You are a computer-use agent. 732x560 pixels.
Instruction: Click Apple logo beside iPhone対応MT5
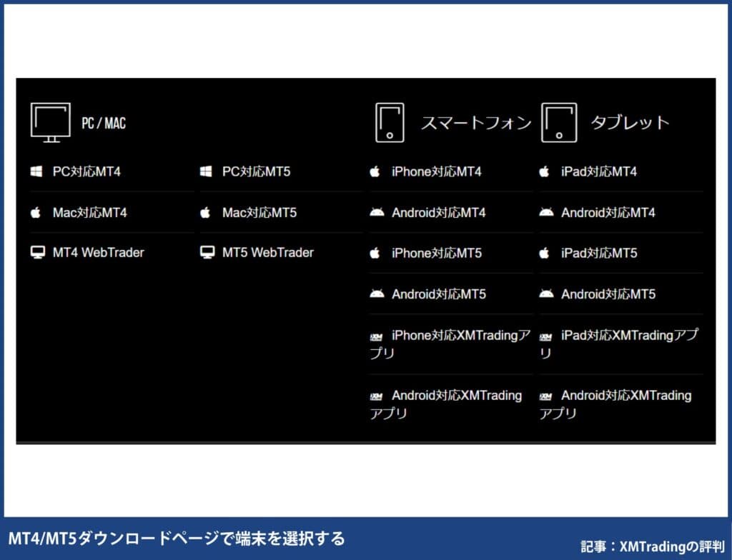pyautogui.click(x=375, y=253)
